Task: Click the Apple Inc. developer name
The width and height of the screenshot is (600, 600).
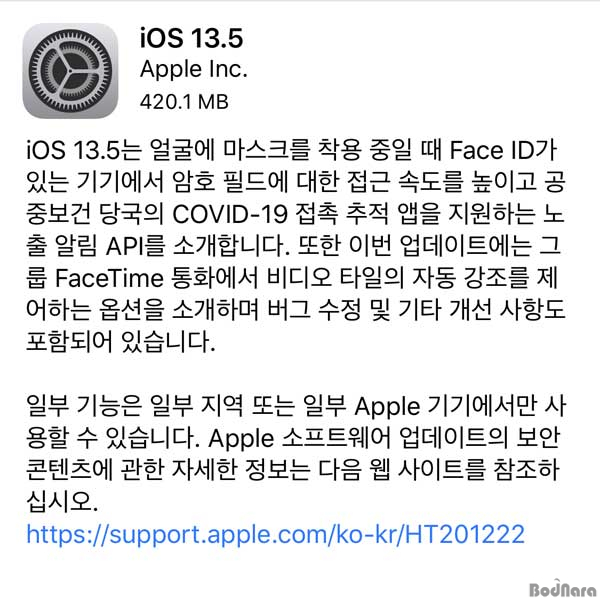Action: [194, 70]
